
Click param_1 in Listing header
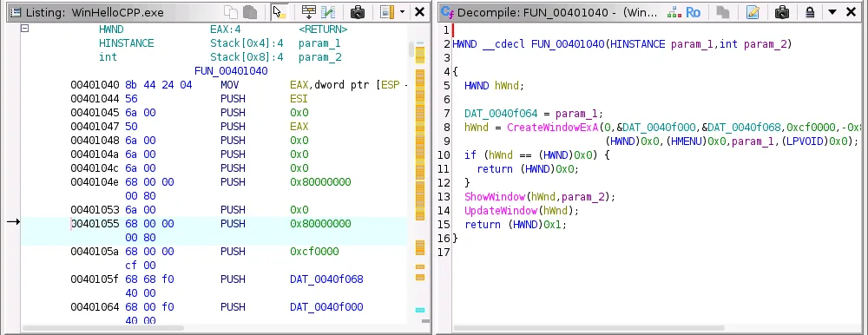pyautogui.click(x=319, y=43)
